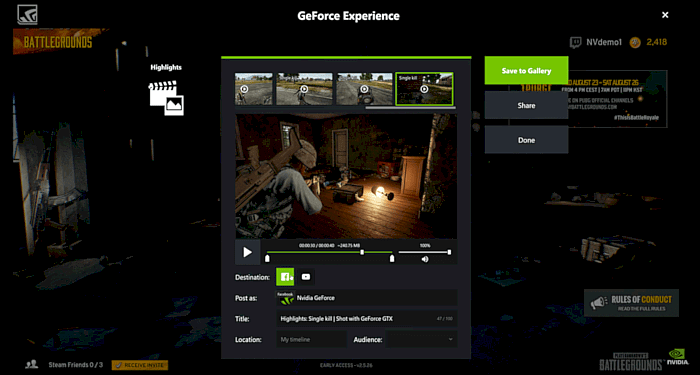Viewport: 700px width, 375px height.
Task: Select the first highlight thumbnail
Action: 254,89
